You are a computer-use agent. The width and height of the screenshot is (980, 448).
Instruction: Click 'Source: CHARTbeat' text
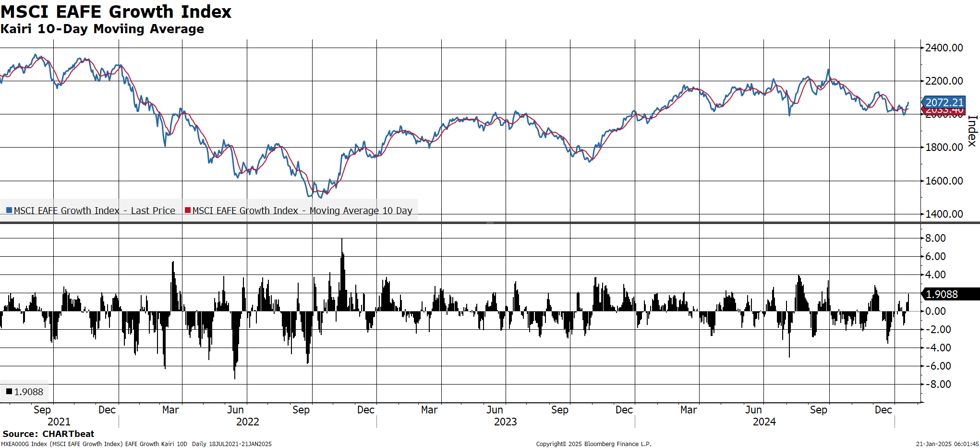tap(48, 434)
